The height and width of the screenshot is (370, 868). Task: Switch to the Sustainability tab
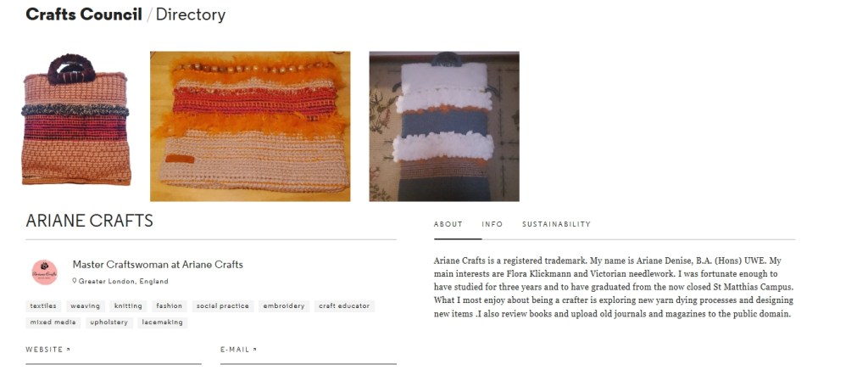556,224
